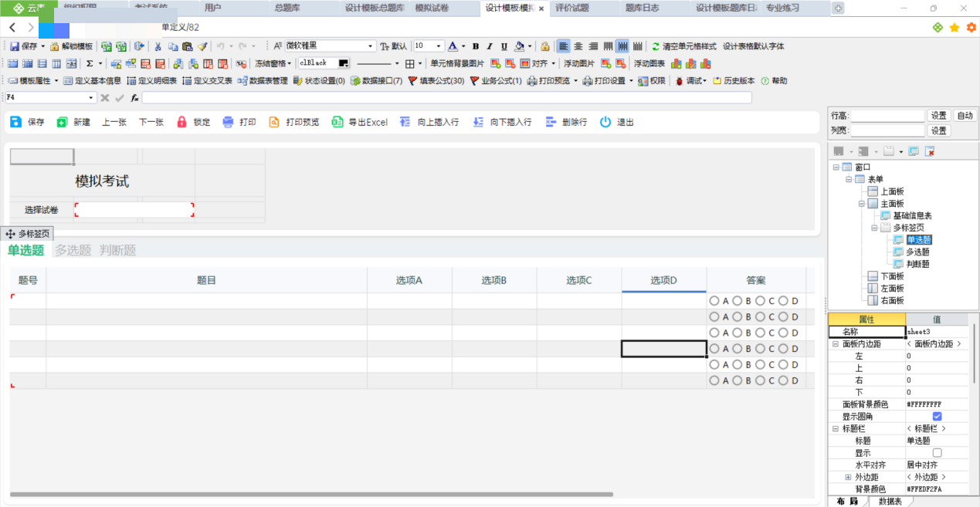Click the 解锁模板 button
The width and height of the screenshot is (980, 507).
coord(71,46)
